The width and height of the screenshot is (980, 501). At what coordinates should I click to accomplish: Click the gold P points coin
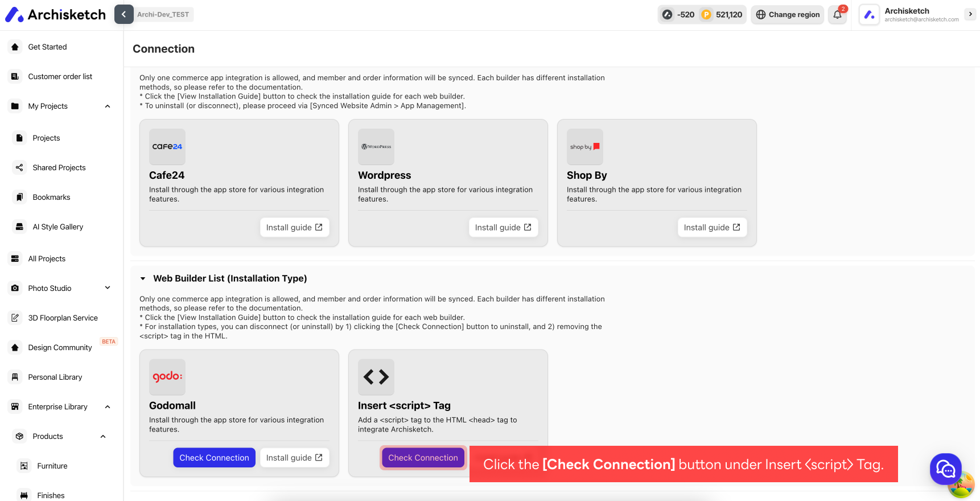(x=706, y=15)
